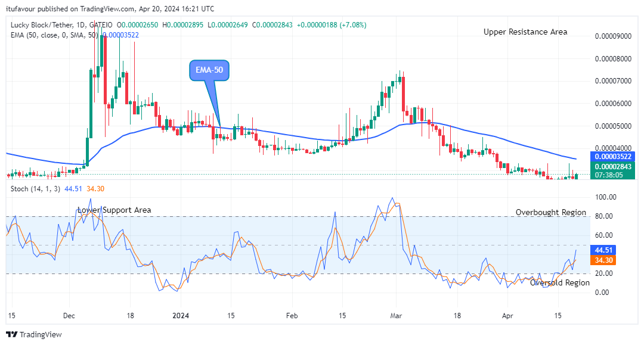Click the 0.00009000 price axis label
The width and height of the screenshot is (644, 345).
point(613,36)
